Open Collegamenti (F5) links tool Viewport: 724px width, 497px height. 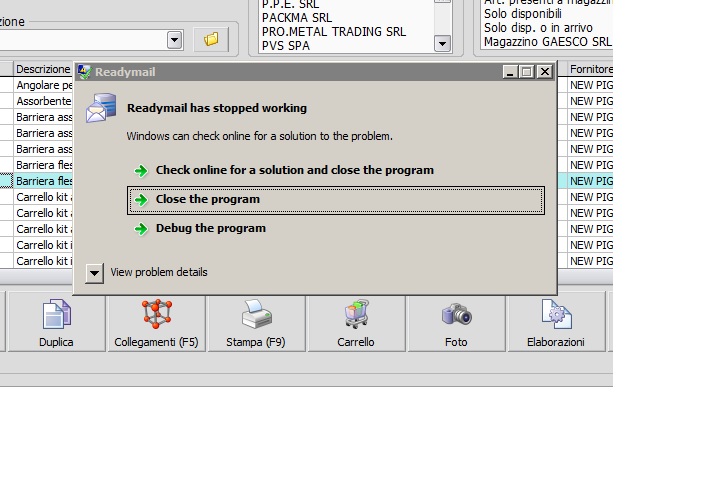[x=157, y=323]
